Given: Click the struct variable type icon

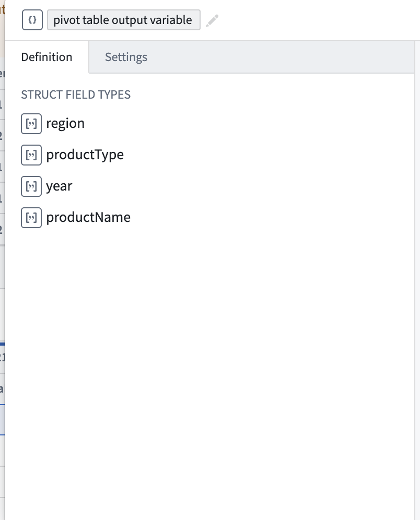Looking at the screenshot, I should [32, 20].
